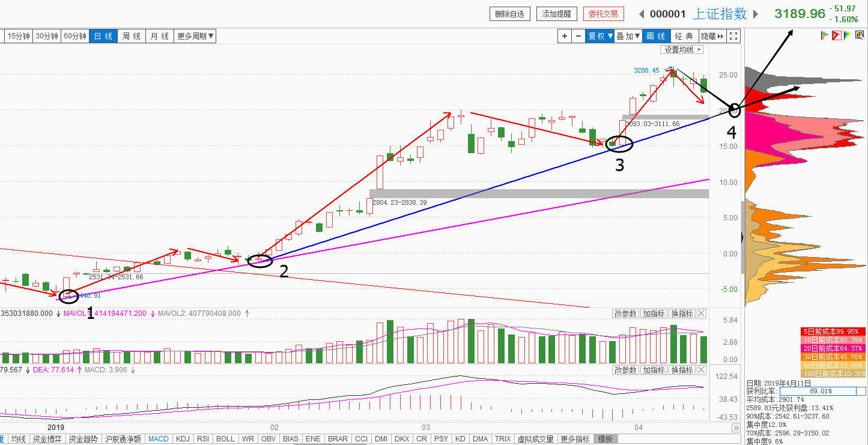This screenshot has height=445, width=868.
Task: Select 15分钟 period
Action: (x=18, y=36)
